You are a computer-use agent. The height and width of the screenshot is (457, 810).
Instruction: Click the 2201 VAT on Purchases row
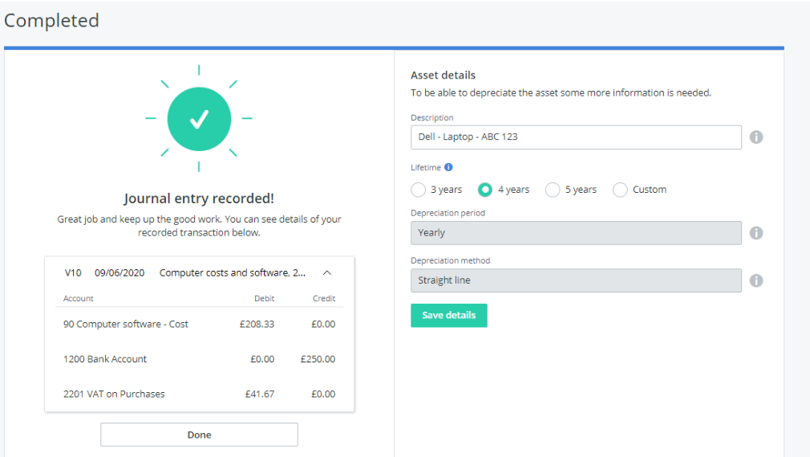point(199,394)
